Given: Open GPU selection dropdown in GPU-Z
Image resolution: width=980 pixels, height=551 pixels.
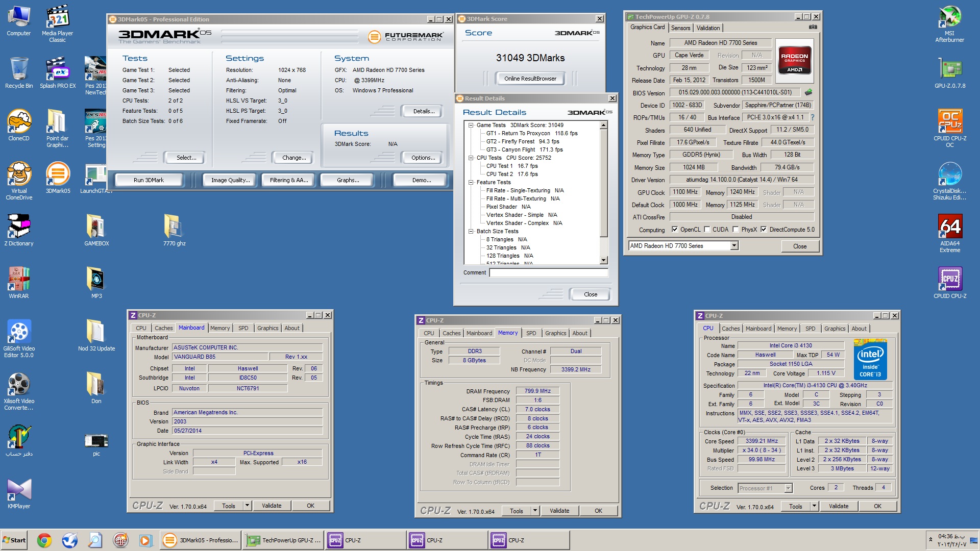Looking at the screenshot, I should 734,246.
